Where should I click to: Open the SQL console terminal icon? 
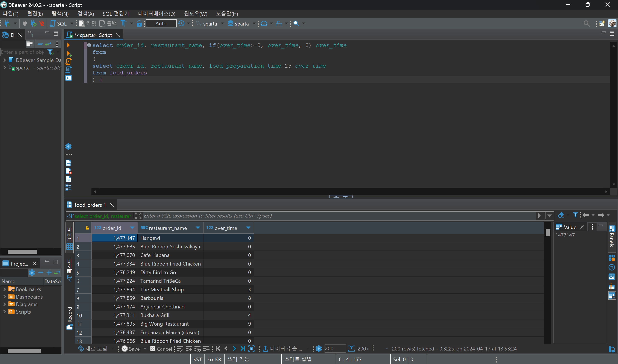[x=68, y=78]
